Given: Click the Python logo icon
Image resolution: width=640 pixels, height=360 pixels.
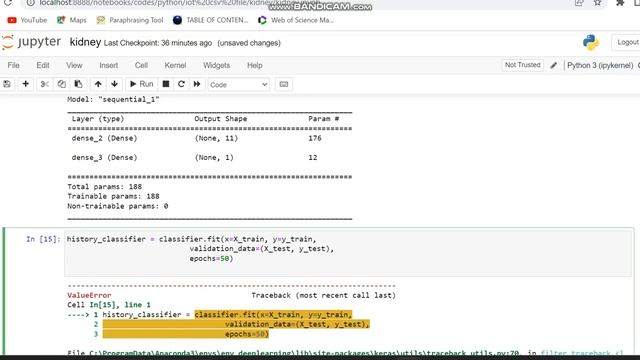Looking at the screenshot, I should pyautogui.click(x=591, y=42).
